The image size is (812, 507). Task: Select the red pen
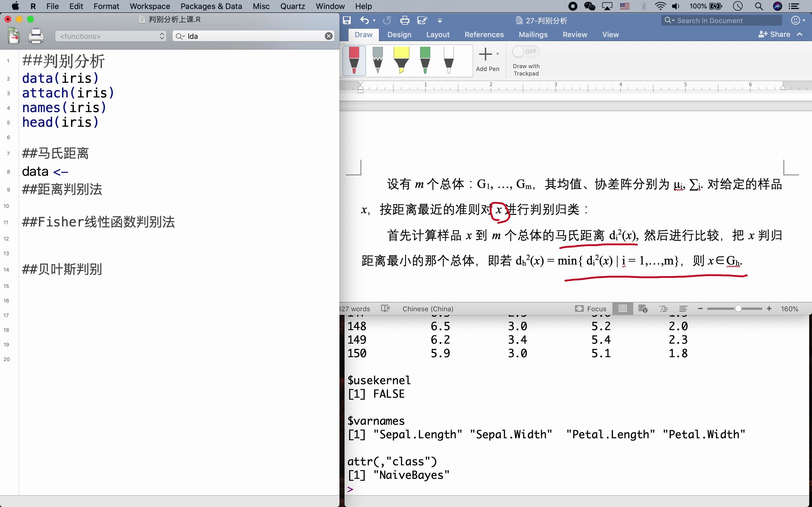coord(354,61)
